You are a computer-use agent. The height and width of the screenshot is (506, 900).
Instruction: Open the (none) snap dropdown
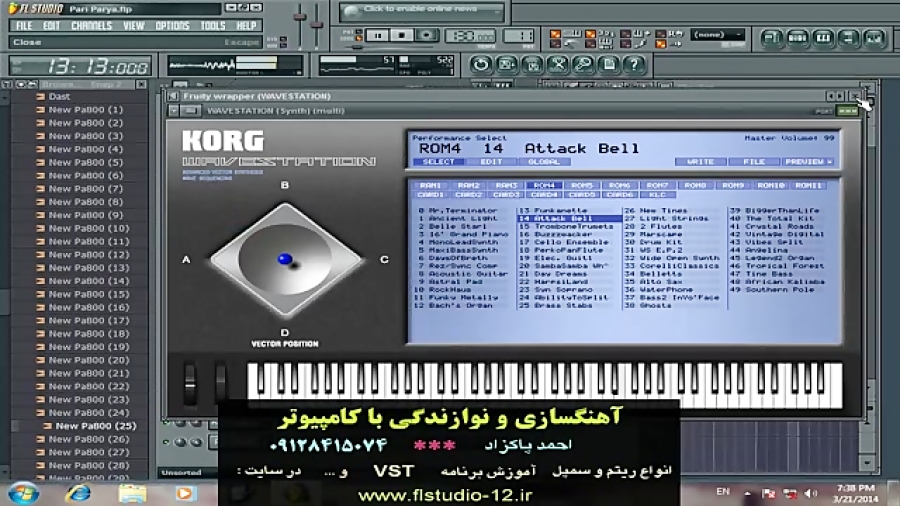click(717, 34)
